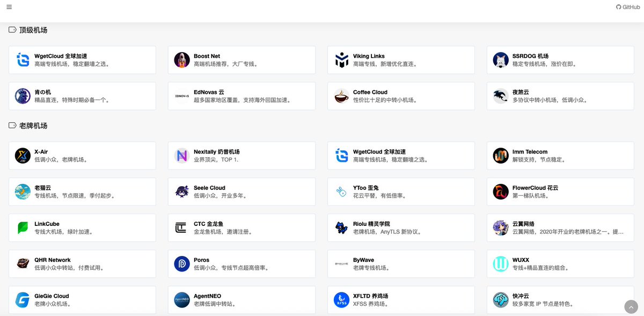This screenshot has width=644, height=316.
Task: Click 低调小众，专线节点超高倍率。 description
Action: tap(231, 268)
